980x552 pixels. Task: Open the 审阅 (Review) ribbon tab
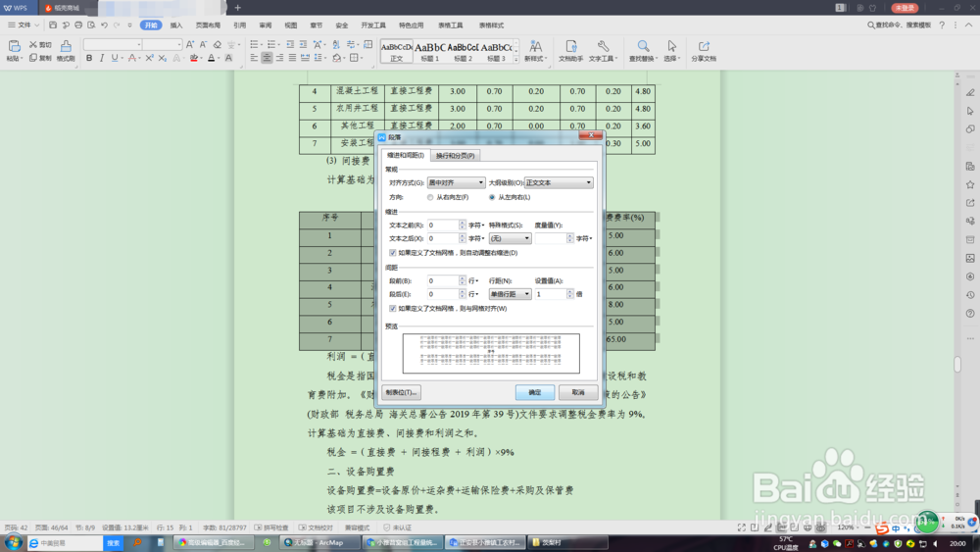(x=266, y=25)
